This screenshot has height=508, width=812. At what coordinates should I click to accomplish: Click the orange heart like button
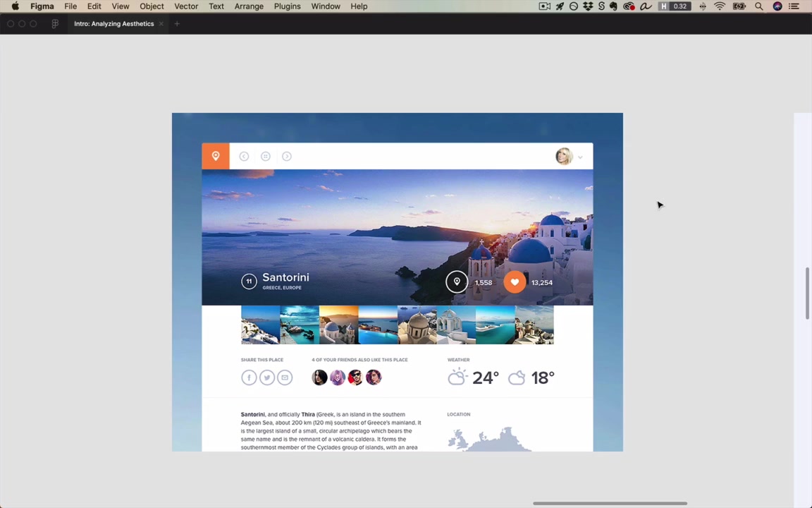[515, 282]
